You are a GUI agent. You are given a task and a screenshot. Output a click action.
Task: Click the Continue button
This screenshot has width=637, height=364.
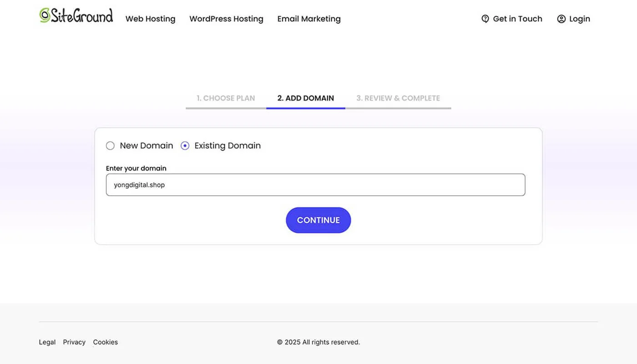click(x=318, y=220)
